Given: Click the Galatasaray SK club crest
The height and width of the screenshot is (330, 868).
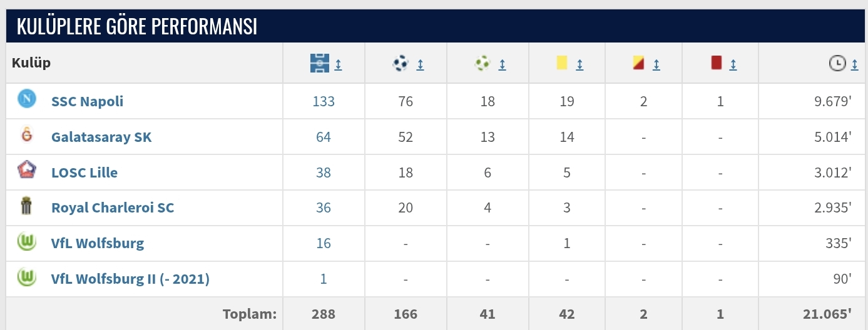Looking at the screenshot, I should (x=26, y=134).
